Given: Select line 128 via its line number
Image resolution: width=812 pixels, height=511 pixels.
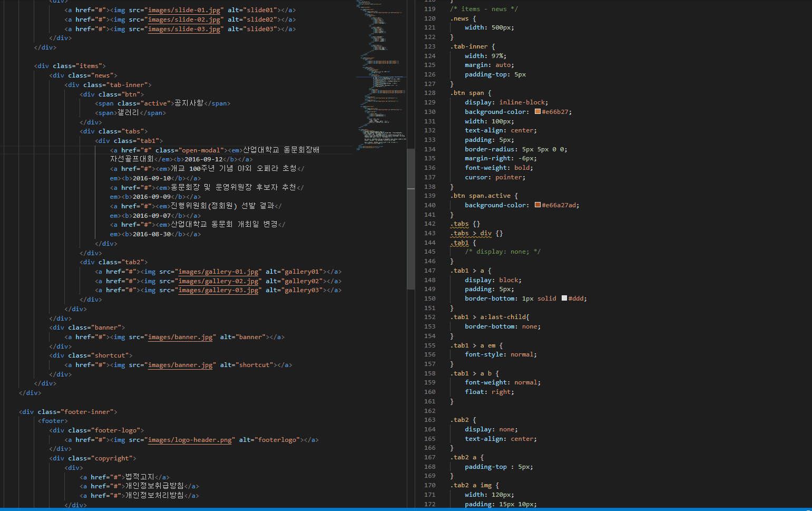Looking at the screenshot, I should pyautogui.click(x=429, y=93).
